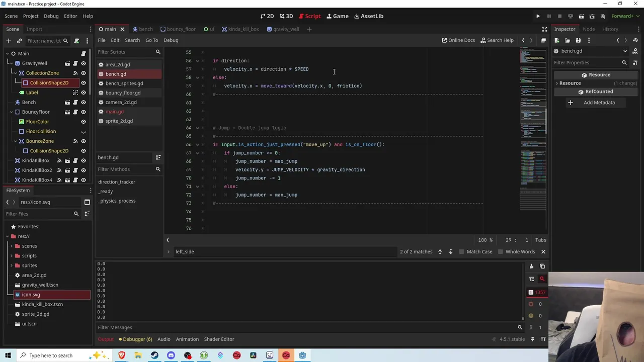The height and width of the screenshot is (362, 644).
Task: Switch to the Import dock tab
Action: point(34,29)
